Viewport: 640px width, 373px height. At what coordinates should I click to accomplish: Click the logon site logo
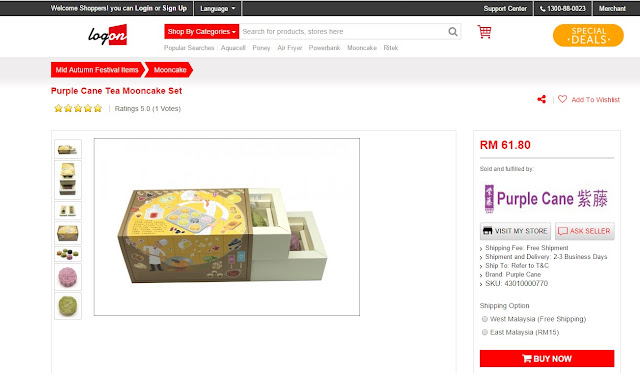[x=108, y=35]
